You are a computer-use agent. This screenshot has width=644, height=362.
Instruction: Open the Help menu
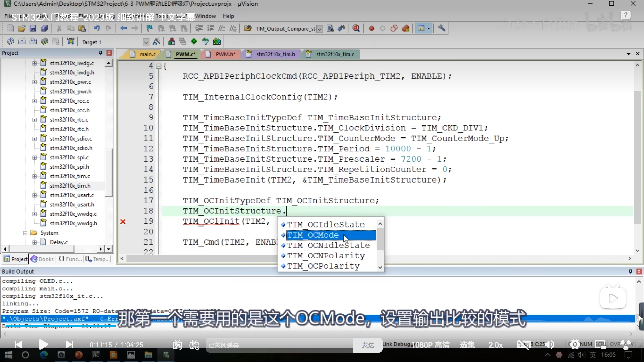click(228, 16)
